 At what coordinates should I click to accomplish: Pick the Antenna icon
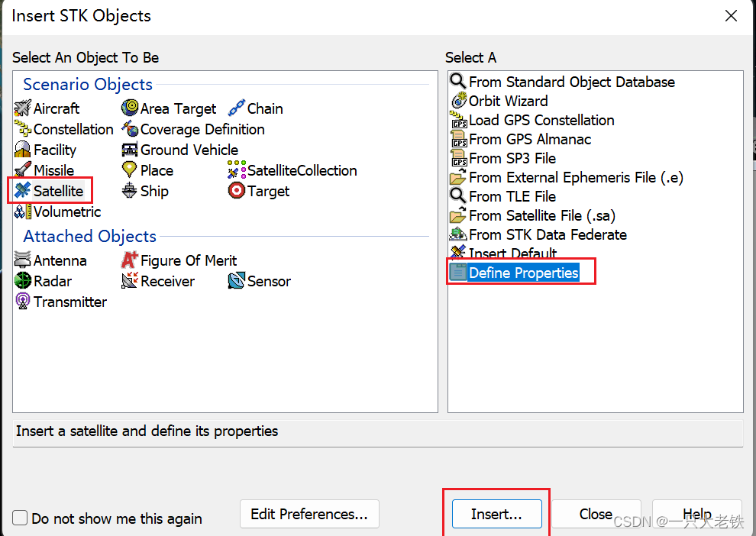click(23, 260)
